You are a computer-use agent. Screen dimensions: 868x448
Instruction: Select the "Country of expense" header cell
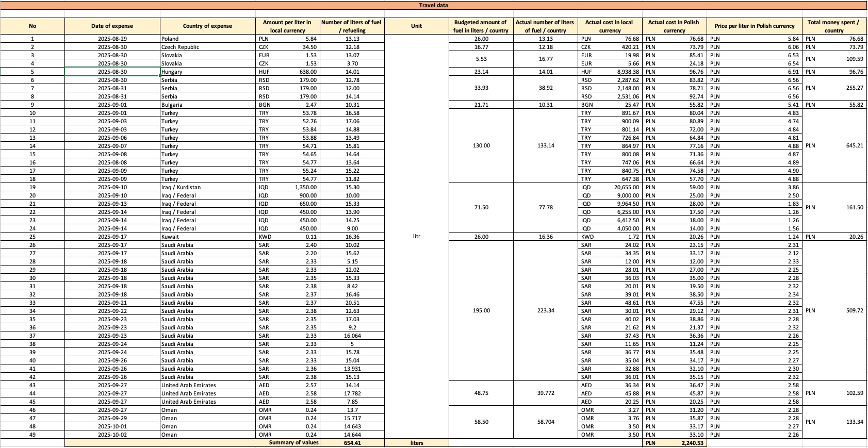(x=207, y=26)
